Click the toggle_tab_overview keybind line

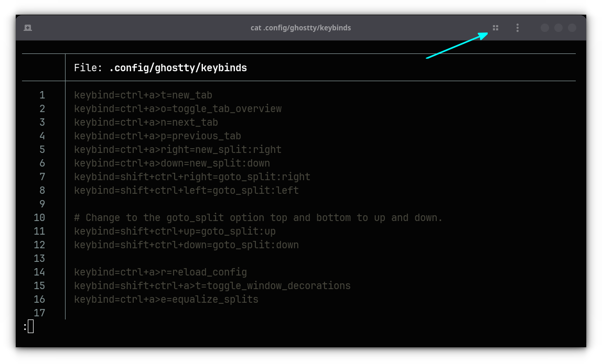coord(177,109)
